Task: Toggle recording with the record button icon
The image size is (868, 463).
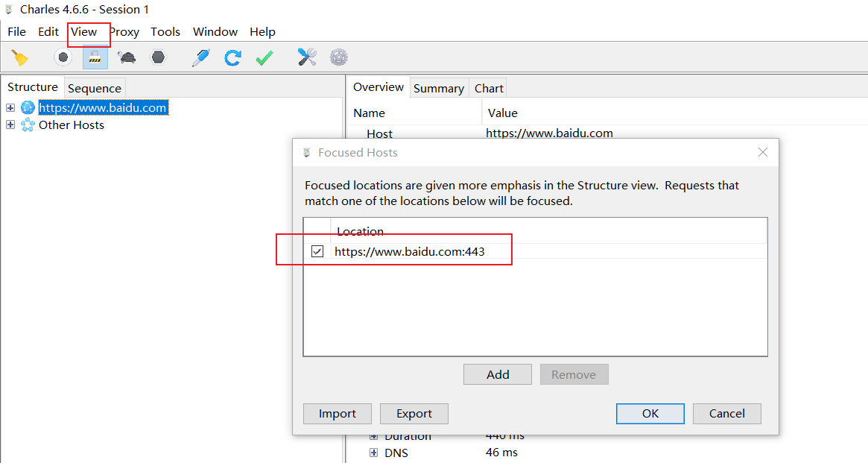Action: pos(63,57)
